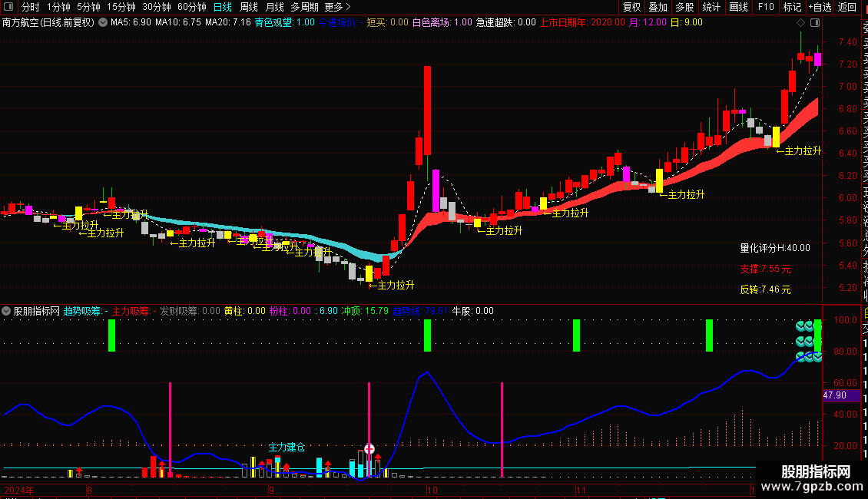The width and height of the screenshot is (868, 499).
Task: Toggle the right info panel icon
Action: click(x=815, y=23)
